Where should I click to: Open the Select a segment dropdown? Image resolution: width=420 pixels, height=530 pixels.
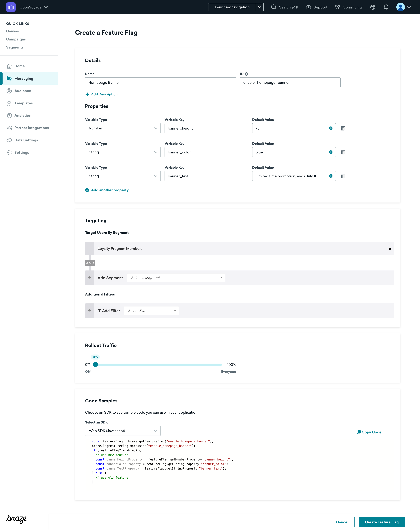coord(176,278)
